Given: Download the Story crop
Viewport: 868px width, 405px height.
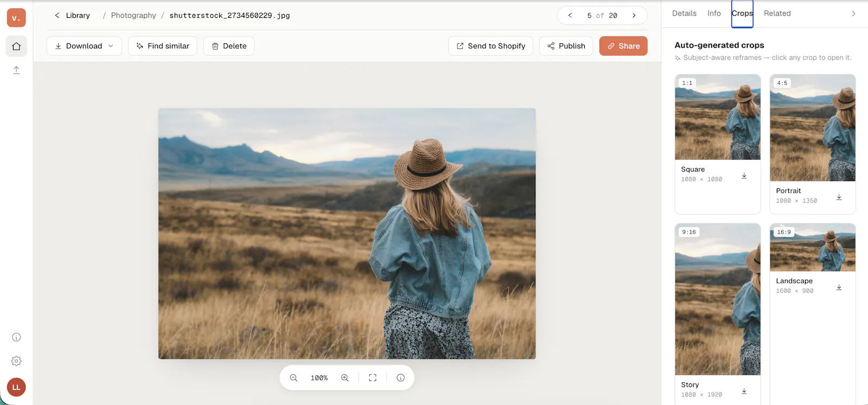Looking at the screenshot, I should coord(744,391).
